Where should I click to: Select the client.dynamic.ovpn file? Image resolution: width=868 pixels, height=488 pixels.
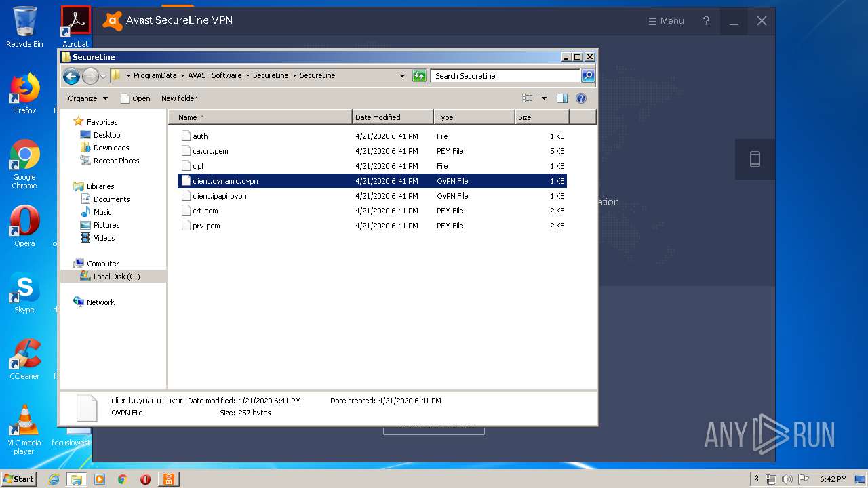click(372, 181)
